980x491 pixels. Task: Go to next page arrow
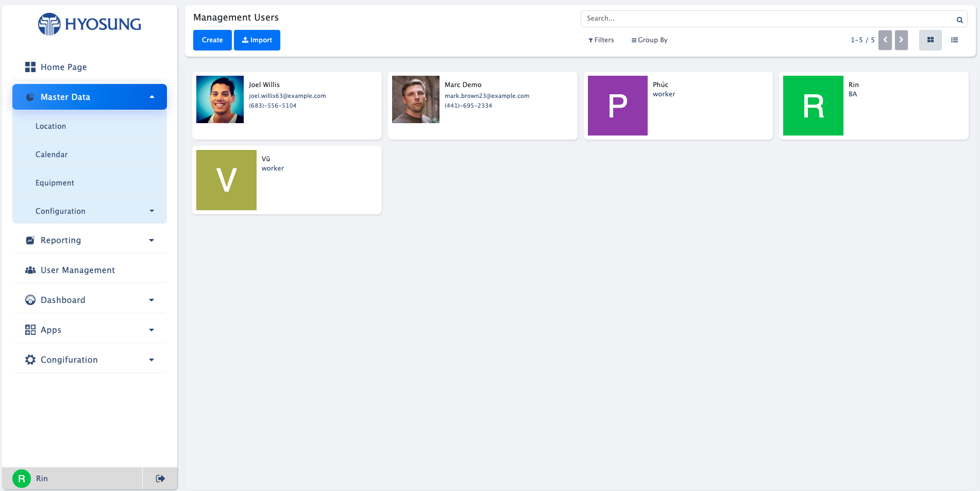(x=901, y=40)
